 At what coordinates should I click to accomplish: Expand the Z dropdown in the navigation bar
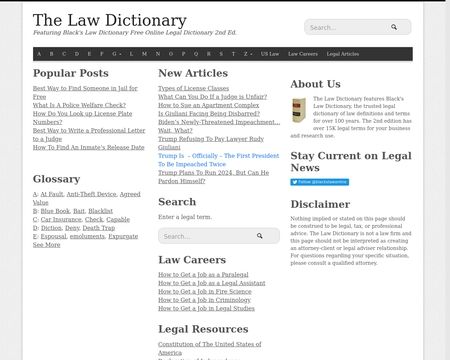click(x=247, y=54)
